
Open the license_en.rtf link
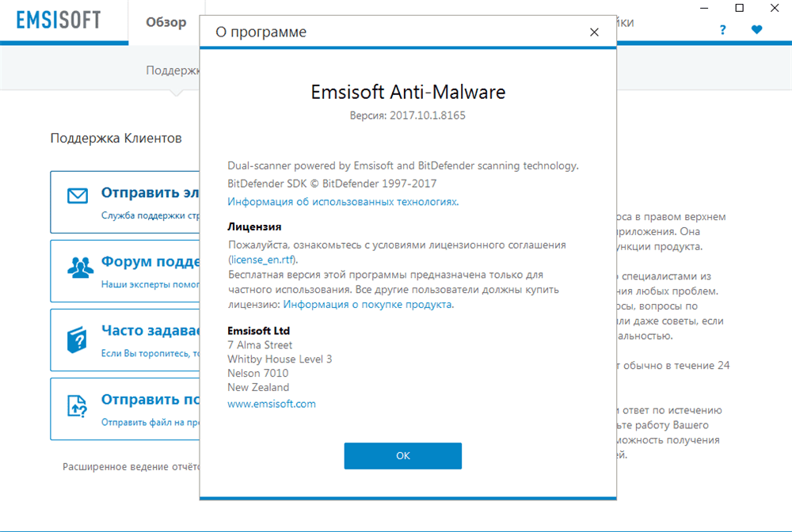click(x=263, y=260)
